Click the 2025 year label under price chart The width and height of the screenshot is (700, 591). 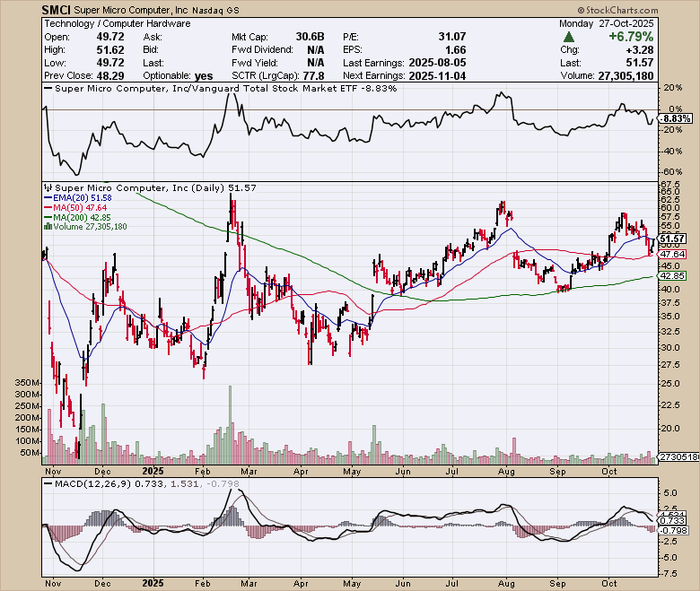[153, 471]
